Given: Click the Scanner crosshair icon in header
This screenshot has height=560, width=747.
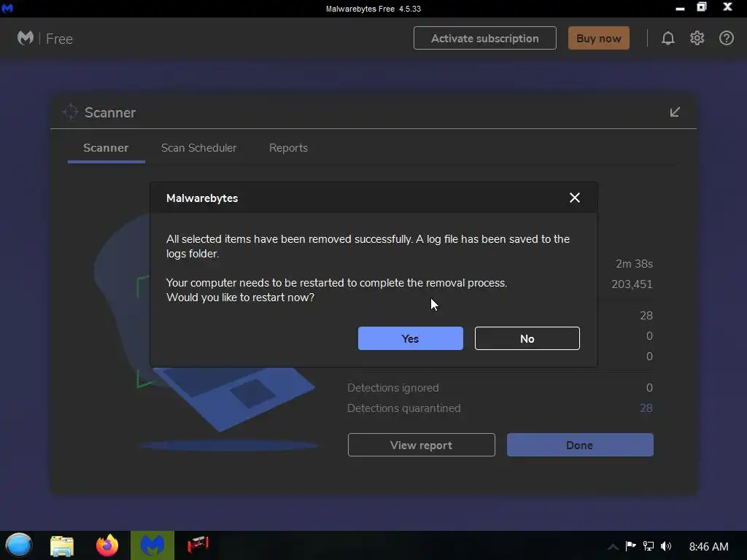Looking at the screenshot, I should pos(70,112).
